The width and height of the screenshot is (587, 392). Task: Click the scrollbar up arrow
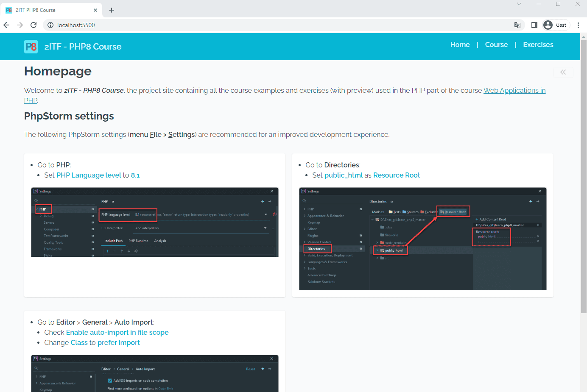(x=584, y=36)
